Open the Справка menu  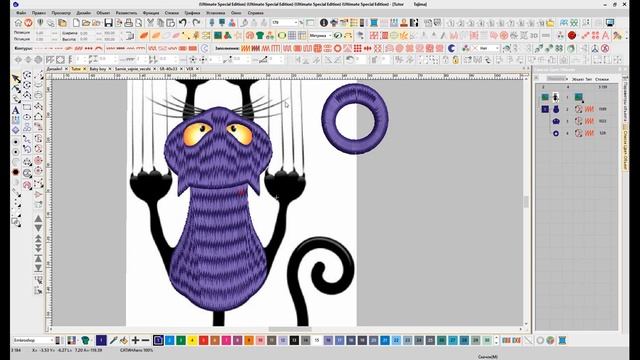coord(256,13)
